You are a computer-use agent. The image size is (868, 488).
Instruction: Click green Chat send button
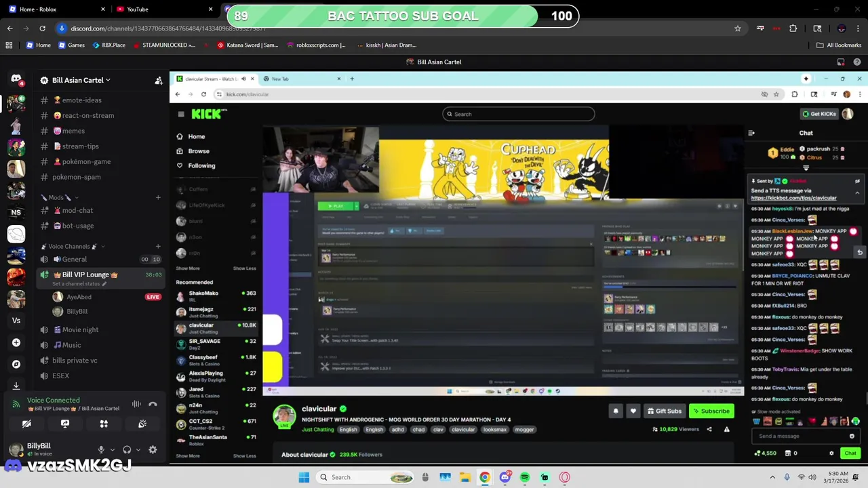[x=850, y=453]
